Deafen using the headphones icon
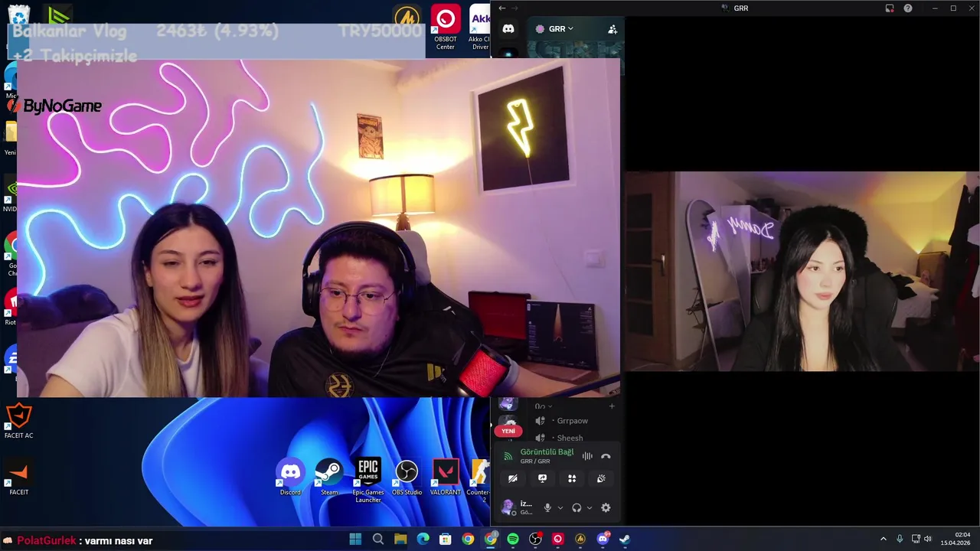The height and width of the screenshot is (551, 980). 577,507
